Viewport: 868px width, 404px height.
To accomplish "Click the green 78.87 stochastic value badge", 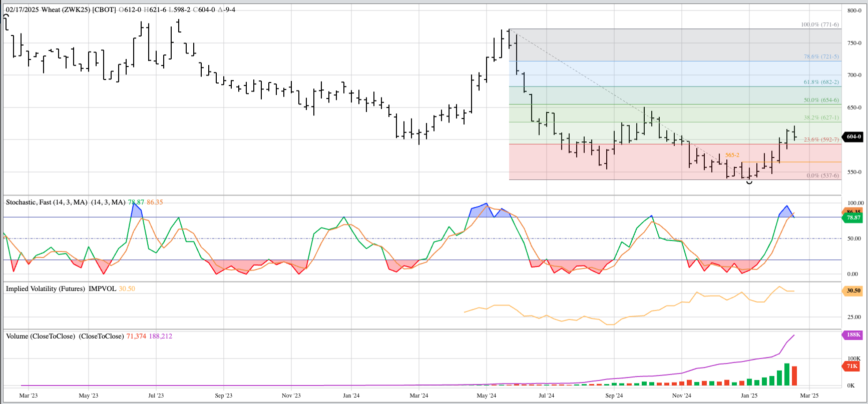I will click(853, 218).
